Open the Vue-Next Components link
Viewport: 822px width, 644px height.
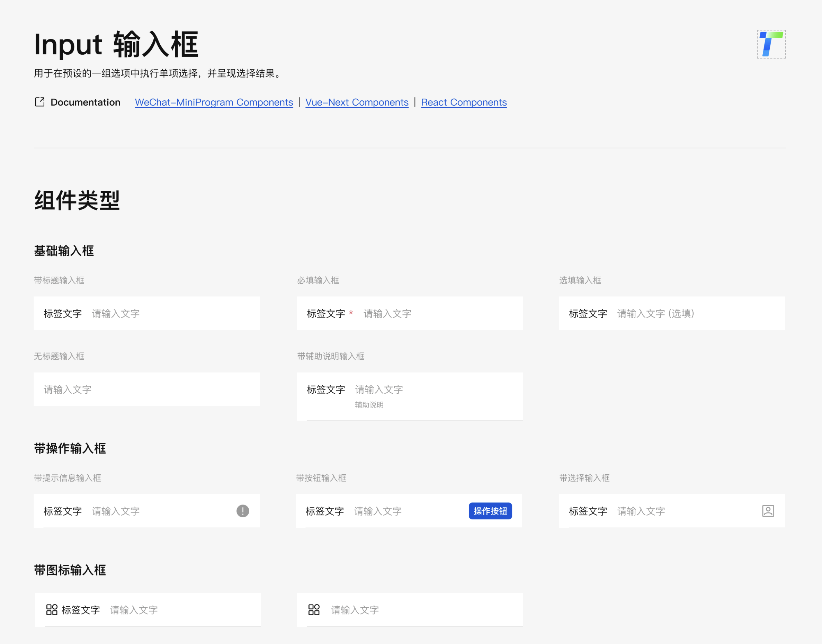pyautogui.click(x=356, y=102)
